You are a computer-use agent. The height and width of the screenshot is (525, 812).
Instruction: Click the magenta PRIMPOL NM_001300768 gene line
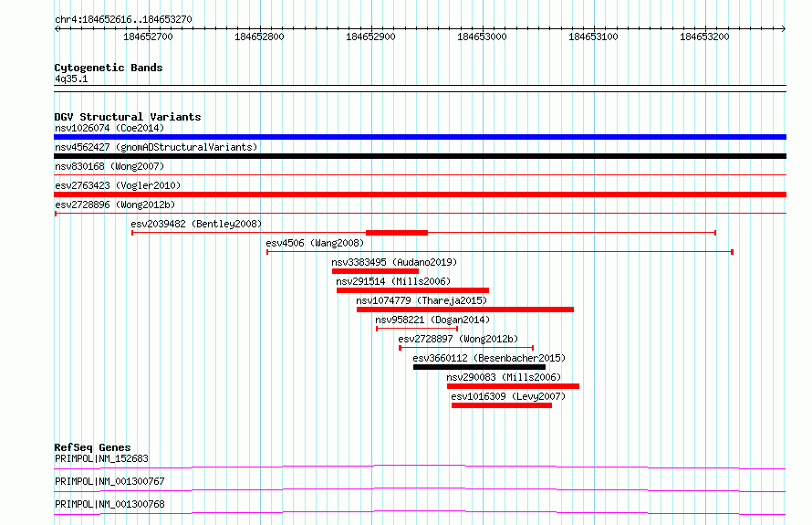[x=420, y=512]
